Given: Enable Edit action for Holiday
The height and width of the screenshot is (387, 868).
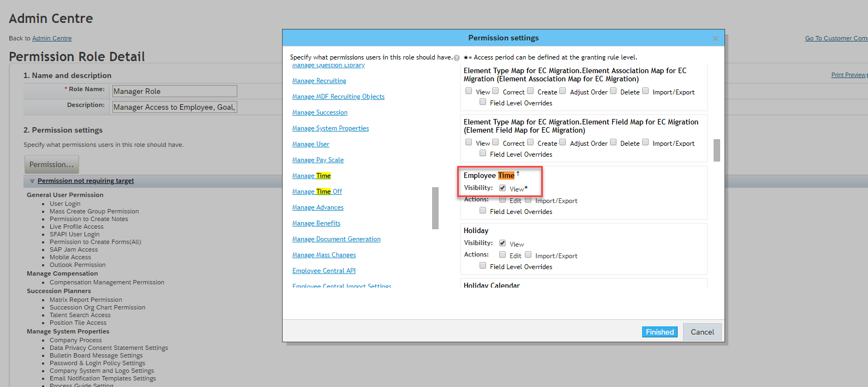Looking at the screenshot, I should click(x=502, y=255).
